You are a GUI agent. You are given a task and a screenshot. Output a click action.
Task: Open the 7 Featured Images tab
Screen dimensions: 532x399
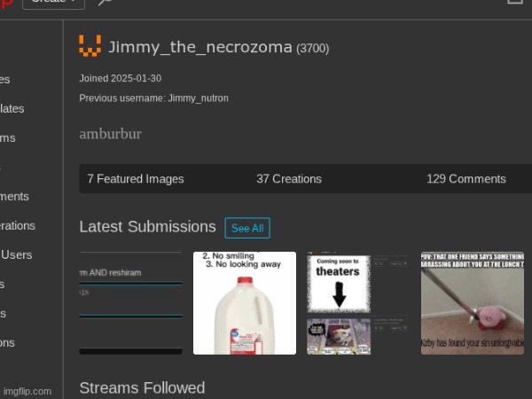pos(136,179)
